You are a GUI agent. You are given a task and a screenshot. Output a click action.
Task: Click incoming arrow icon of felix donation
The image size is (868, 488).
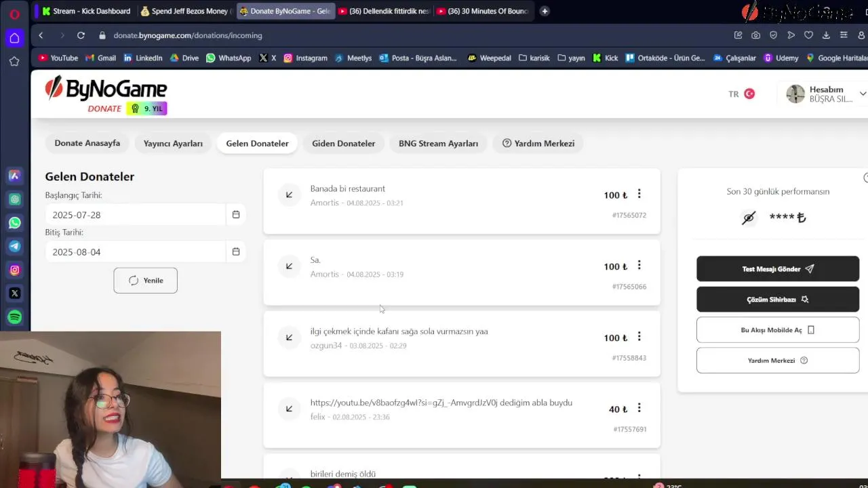[x=289, y=408]
